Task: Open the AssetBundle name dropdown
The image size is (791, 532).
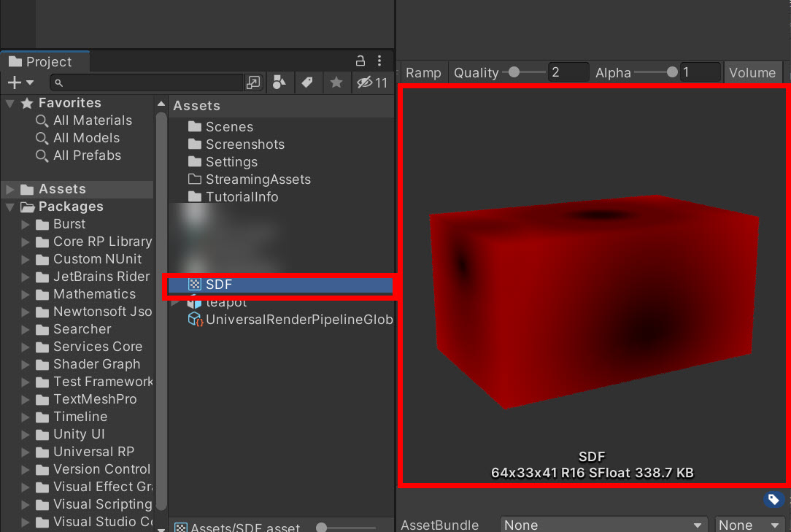Action: (x=604, y=525)
